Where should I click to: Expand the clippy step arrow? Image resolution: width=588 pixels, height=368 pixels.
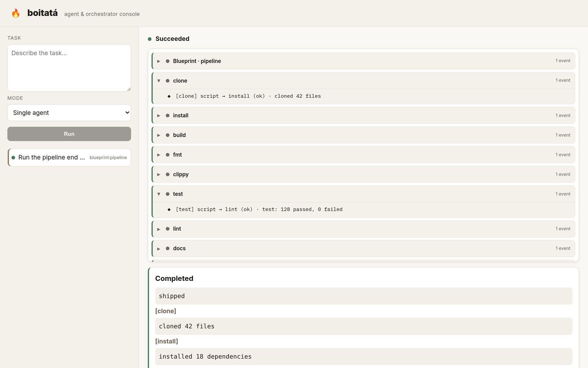[159, 175]
